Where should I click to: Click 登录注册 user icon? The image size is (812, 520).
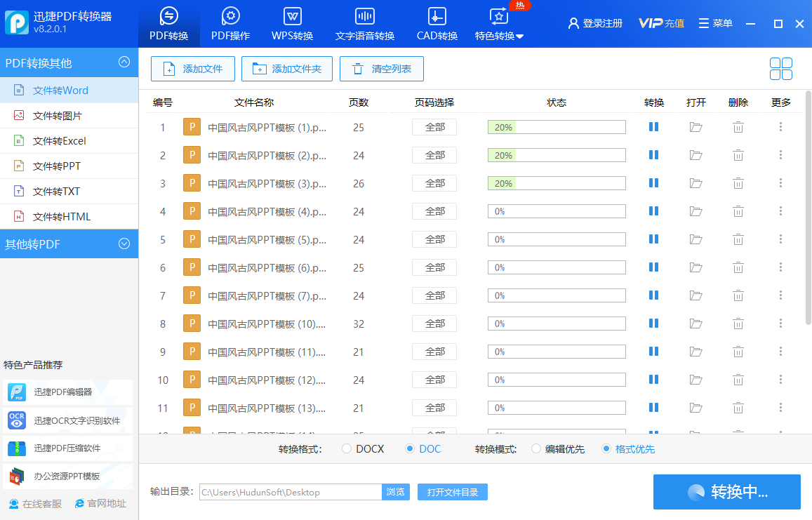coord(573,23)
